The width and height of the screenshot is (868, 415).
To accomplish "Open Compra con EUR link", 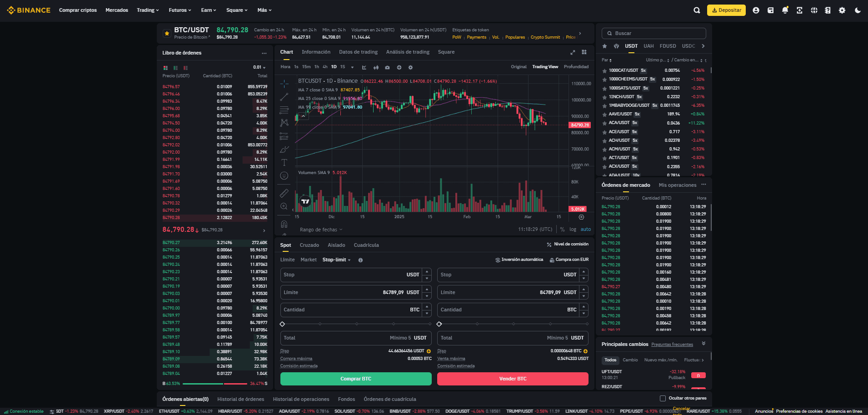I will coord(569,260).
